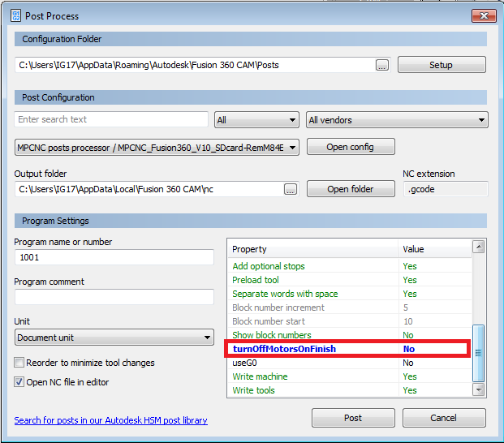
Task: Click the output folder browse ellipsis button
Action: coord(291,189)
